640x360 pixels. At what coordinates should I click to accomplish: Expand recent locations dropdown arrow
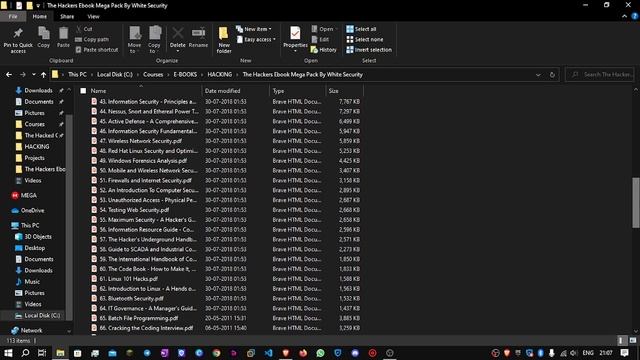click(33, 75)
